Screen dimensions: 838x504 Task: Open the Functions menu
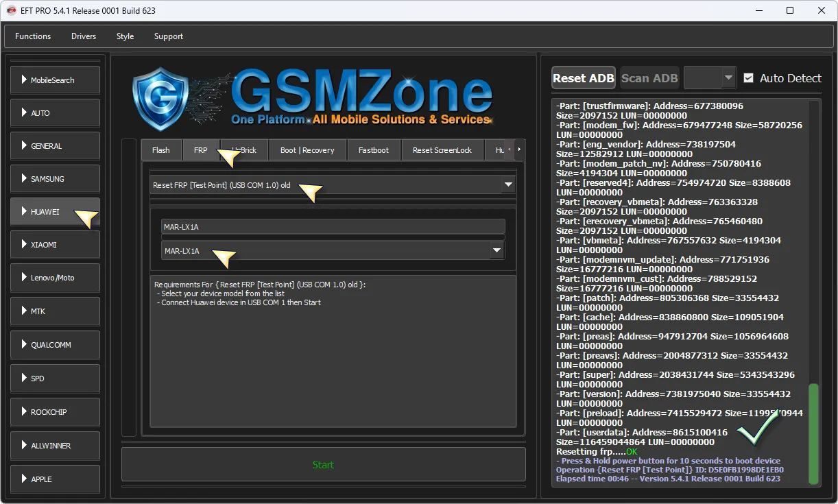[x=33, y=36]
